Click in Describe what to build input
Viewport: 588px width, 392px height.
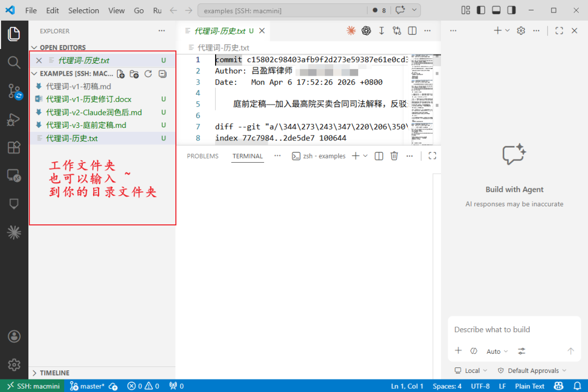click(514, 329)
